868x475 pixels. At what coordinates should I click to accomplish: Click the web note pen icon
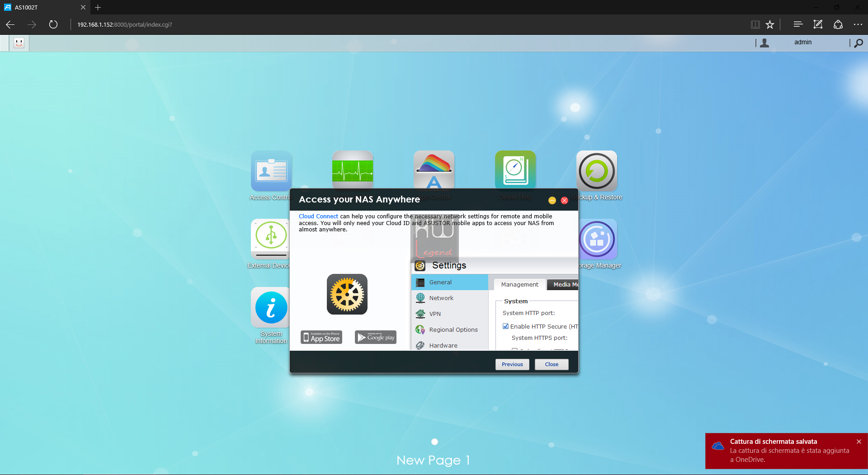click(818, 24)
